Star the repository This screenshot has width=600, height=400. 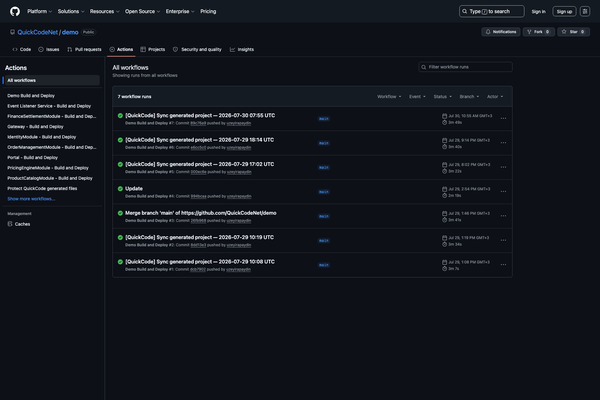[x=573, y=32]
